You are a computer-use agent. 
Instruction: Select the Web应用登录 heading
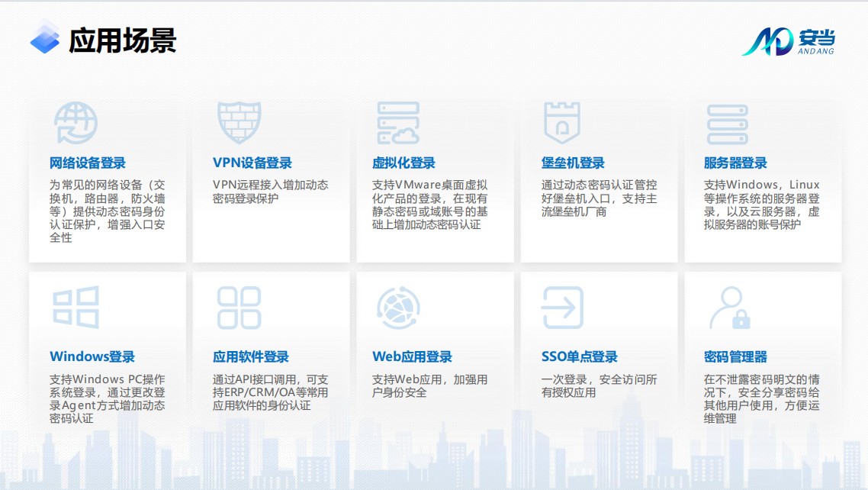413,356
